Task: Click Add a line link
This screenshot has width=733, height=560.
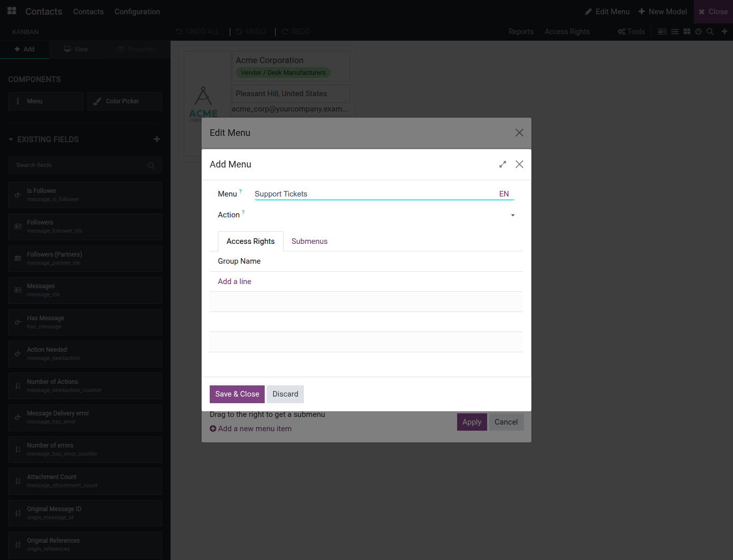Action: coord(235,282)
